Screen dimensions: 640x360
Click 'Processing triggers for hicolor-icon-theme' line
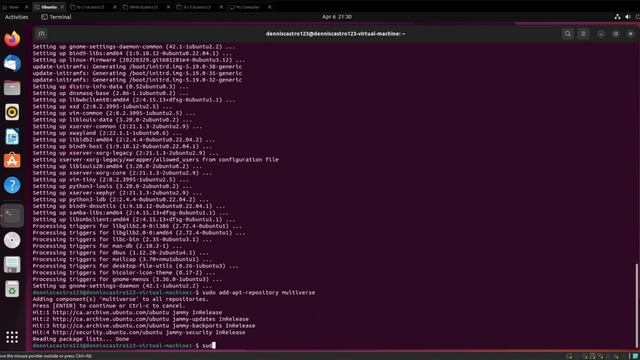pos(124,273)
